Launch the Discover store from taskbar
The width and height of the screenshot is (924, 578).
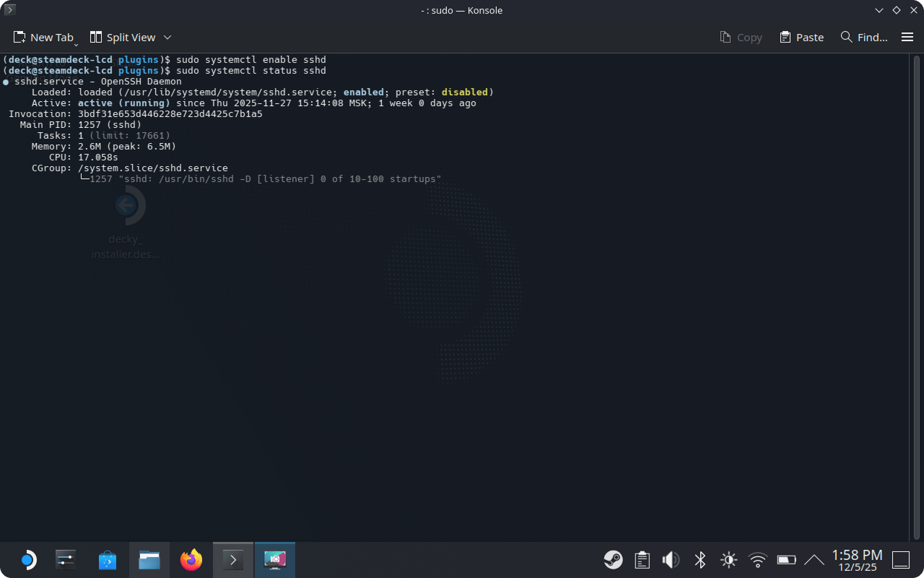click(108, 560)
